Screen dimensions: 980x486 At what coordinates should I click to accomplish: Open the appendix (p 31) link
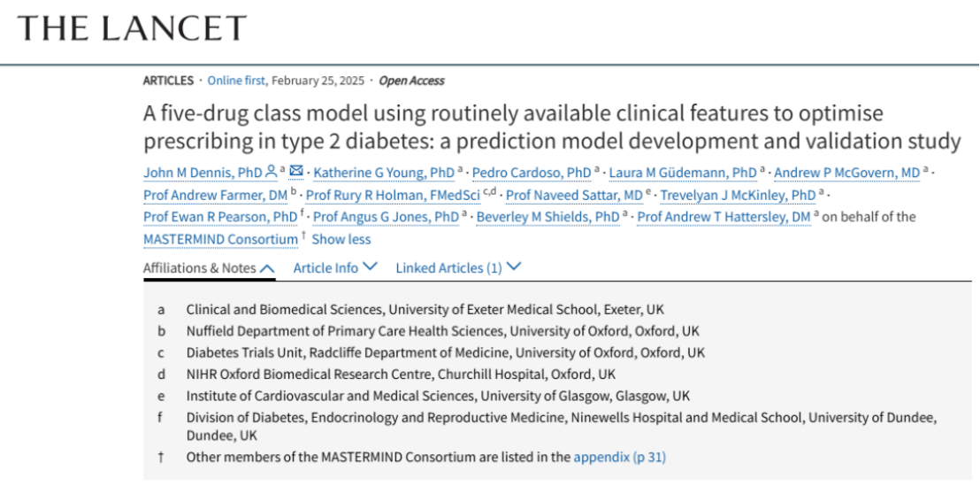(620, 457)
